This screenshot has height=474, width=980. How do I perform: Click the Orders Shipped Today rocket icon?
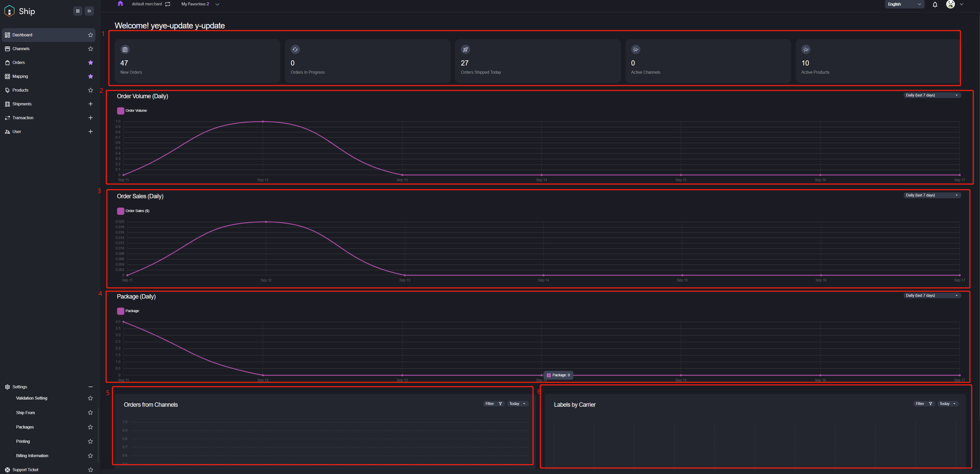(x=465, y=49)
